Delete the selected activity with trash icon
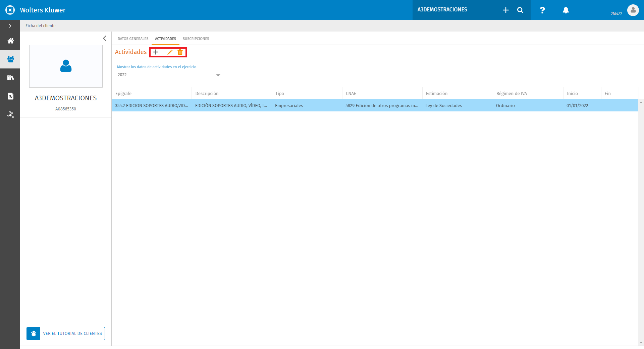Viewport: 644px width, 349px height. click(x=180, y=52)
